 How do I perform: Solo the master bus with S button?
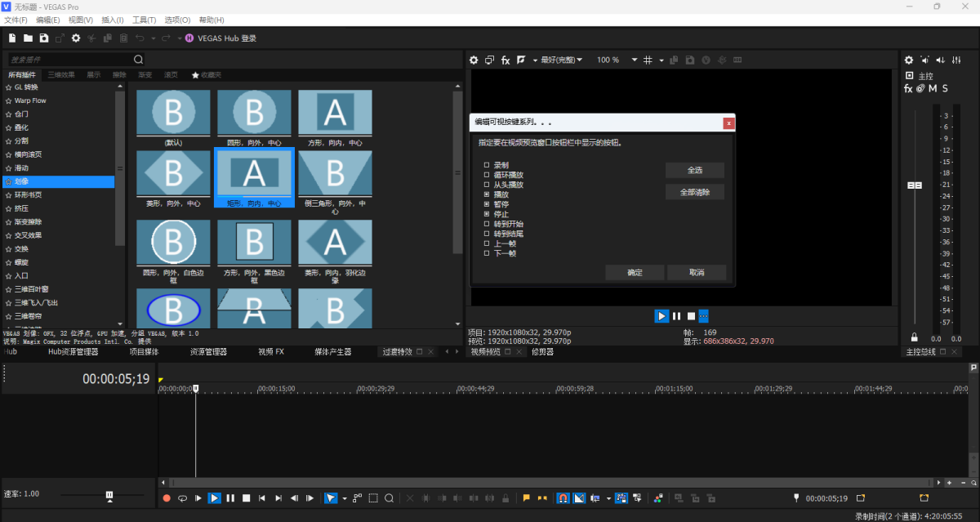click(x=945, y=88)
